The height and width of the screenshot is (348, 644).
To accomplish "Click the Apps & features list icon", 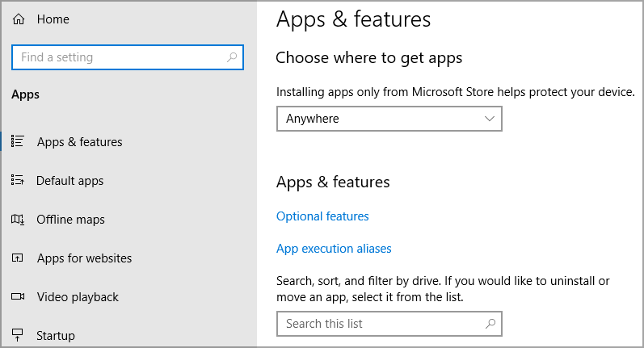I will coord(18,141).
